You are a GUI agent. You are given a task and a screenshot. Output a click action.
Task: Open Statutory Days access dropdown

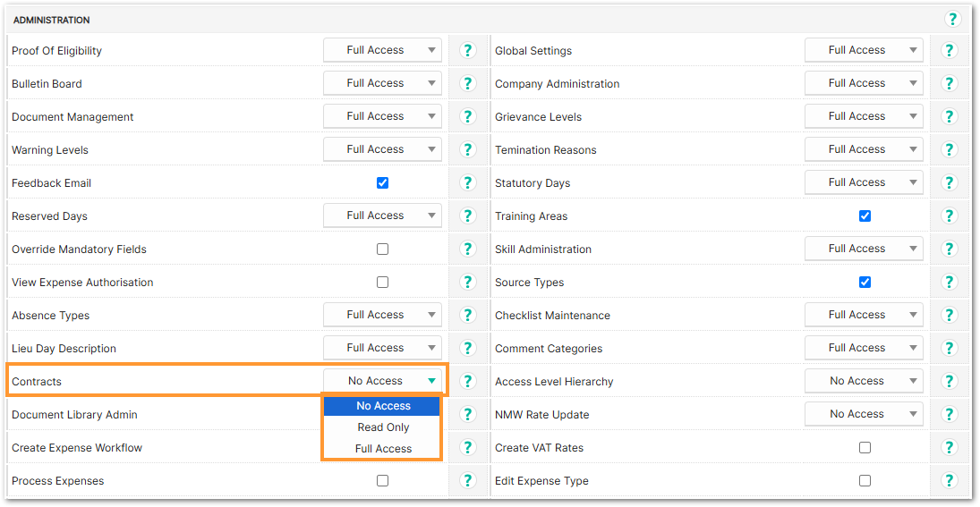point(864,182)
